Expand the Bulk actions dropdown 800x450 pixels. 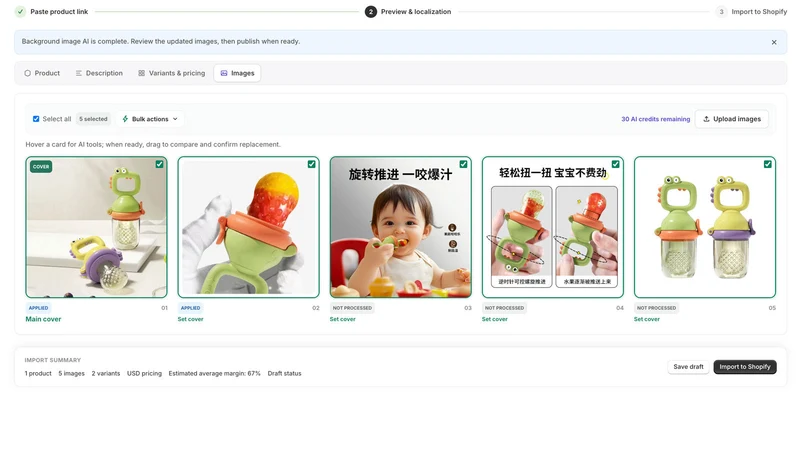(150, 119)
